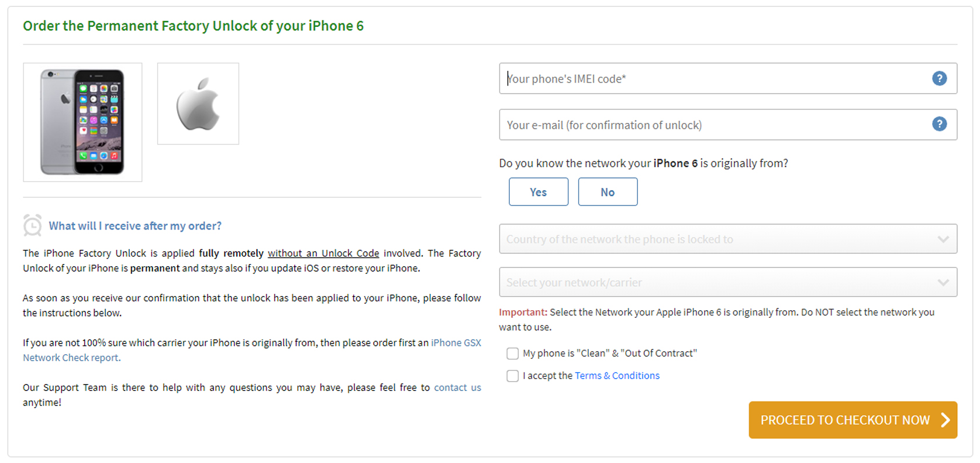980x463 pixels.
Task: Choose No for knowing the original network
Action: [x=608, y=192]
